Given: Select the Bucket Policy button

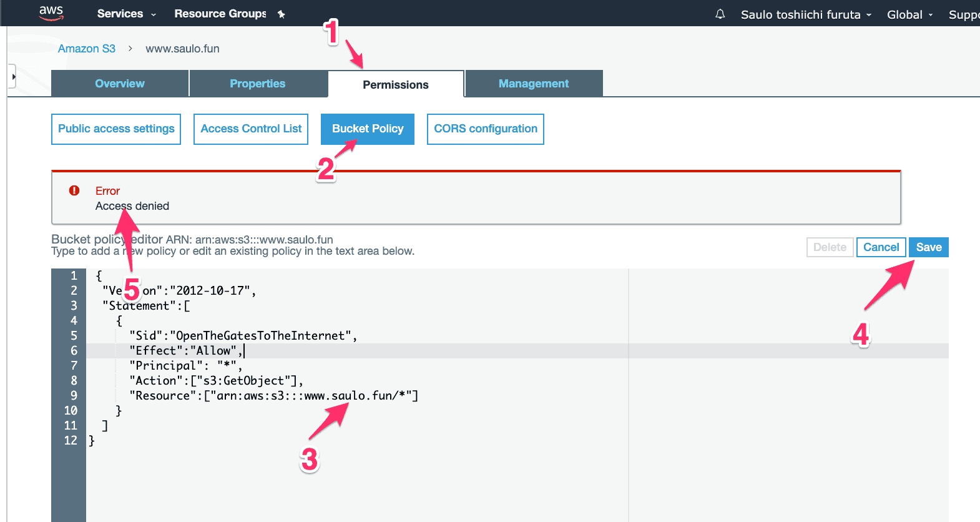Looking at the screenshot, I should pyautogui.click(x=368, y=129).
